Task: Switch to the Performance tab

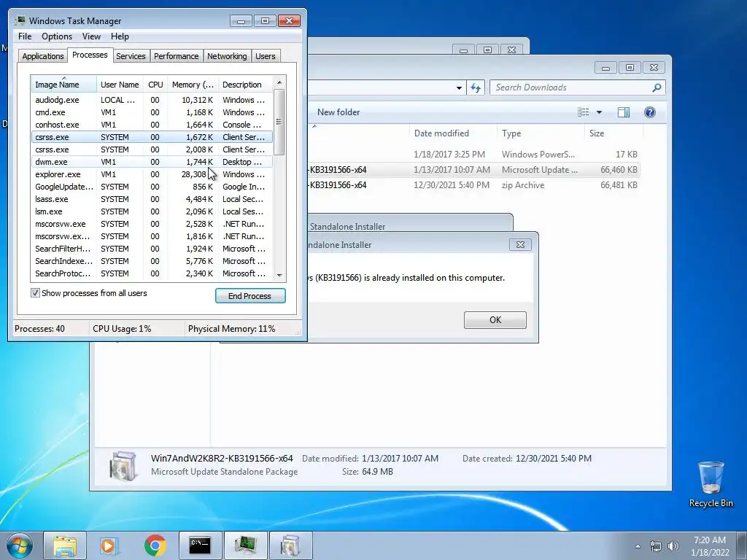Action: [176, 56]
